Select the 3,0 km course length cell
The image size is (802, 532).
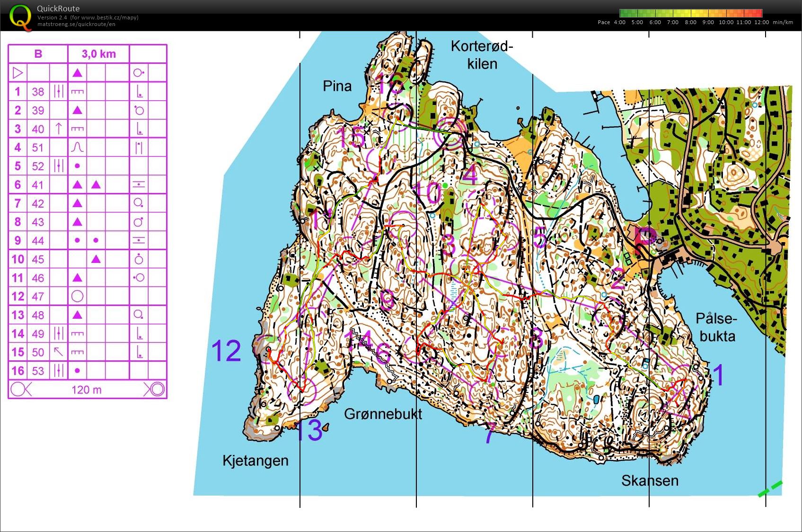(98, 54)
